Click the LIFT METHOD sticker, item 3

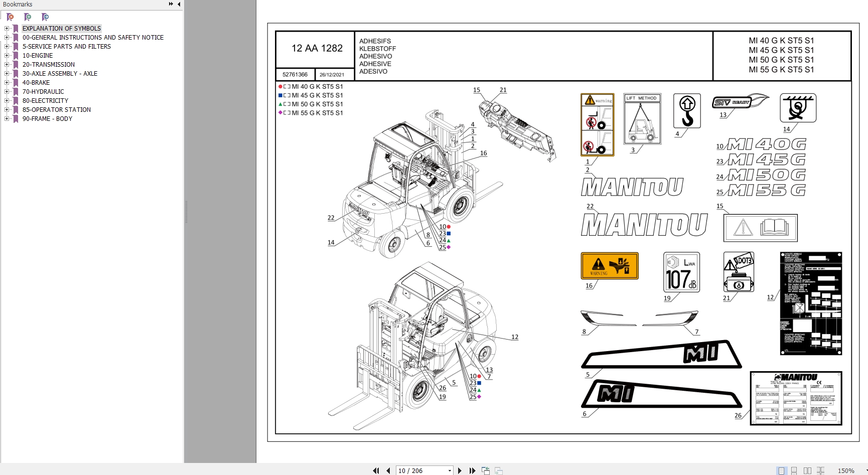(642, 119)
